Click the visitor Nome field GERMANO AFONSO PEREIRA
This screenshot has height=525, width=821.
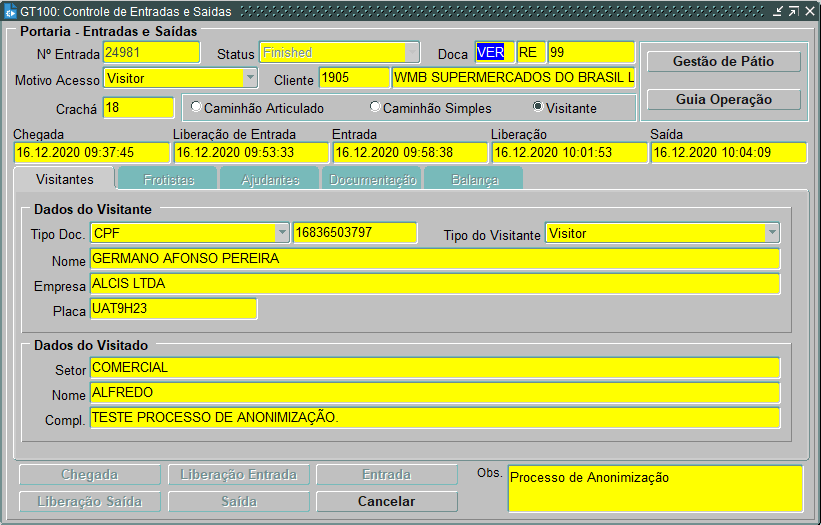coord(435,259)
